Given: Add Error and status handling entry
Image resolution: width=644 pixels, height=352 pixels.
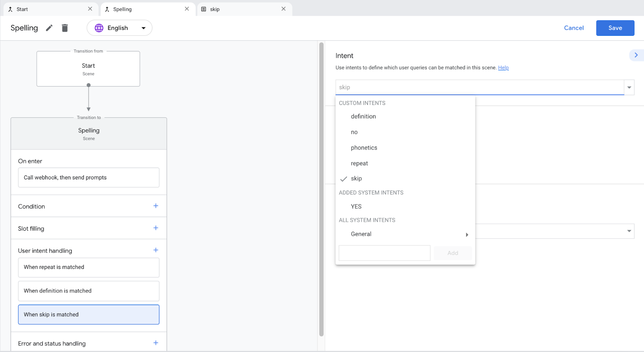Looking at the screenshot, I should (x=156, y=343).
